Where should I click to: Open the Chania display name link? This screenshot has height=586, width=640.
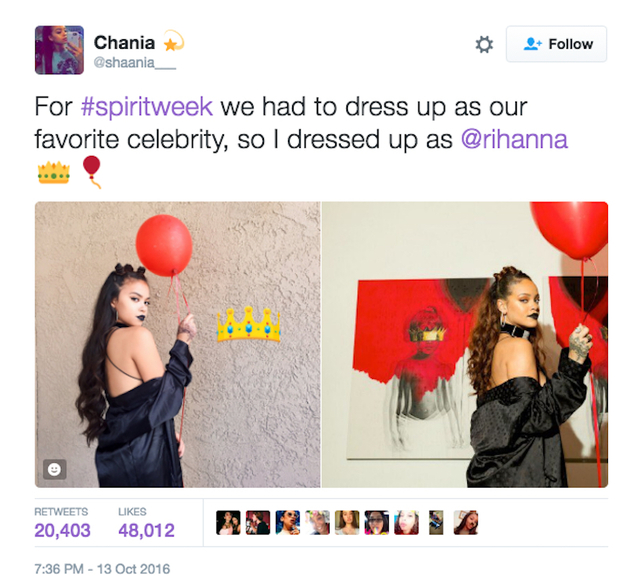[124, 42]
